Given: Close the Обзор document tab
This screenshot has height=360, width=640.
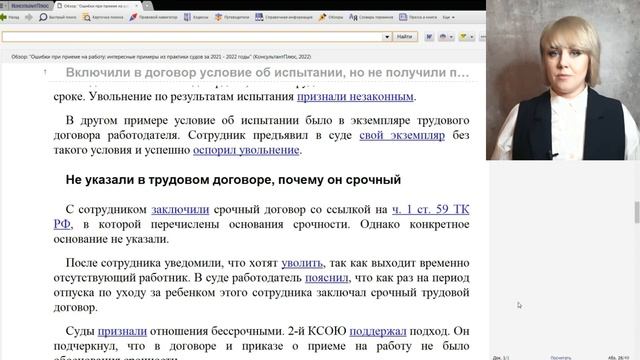Looking at the screenshot, I should [x=137, y=6].
